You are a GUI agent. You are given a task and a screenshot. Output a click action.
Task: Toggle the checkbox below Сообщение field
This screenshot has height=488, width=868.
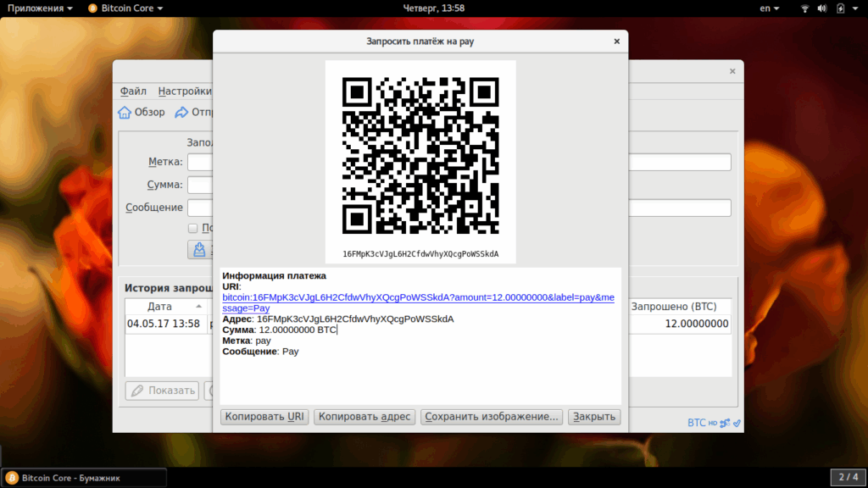pyautogui.click(x=192, y=228)
